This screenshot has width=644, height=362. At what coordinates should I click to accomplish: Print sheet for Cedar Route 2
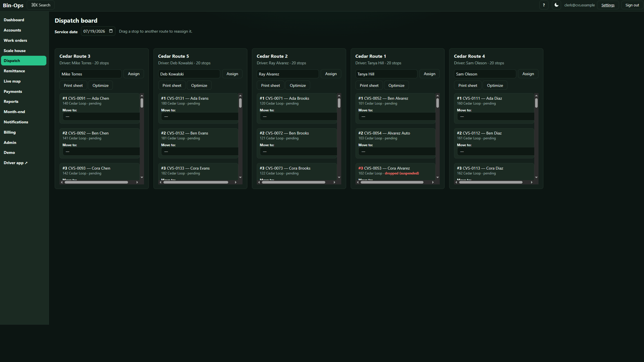point(270,85)
